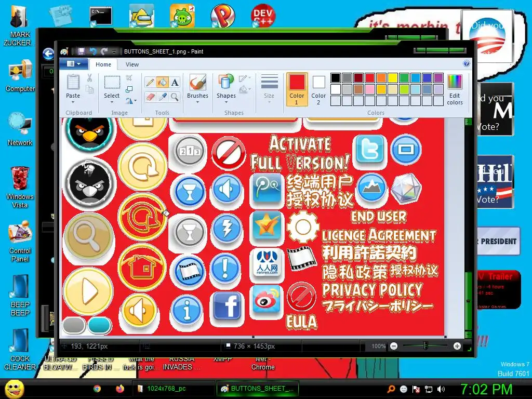The height and width of the screenshot is (399, 532).
Task: Open the Rotate dropdown arrow
Action: coord(136,101)
